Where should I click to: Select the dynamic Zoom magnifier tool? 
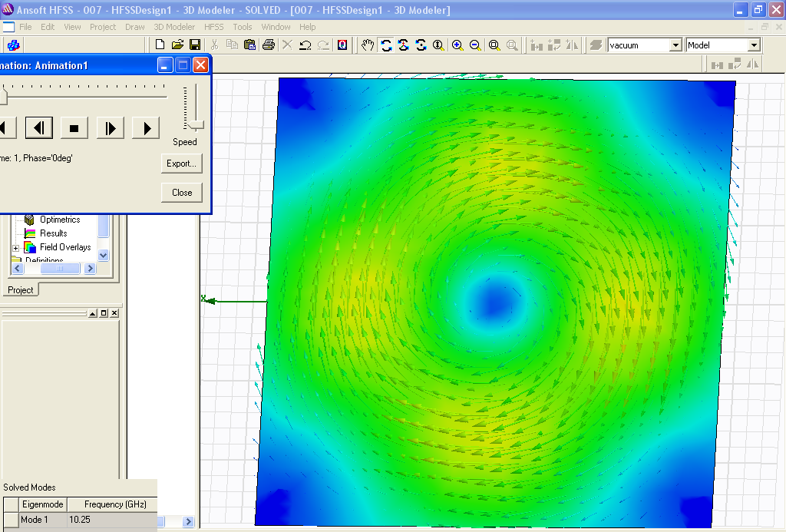coord(438,45)
